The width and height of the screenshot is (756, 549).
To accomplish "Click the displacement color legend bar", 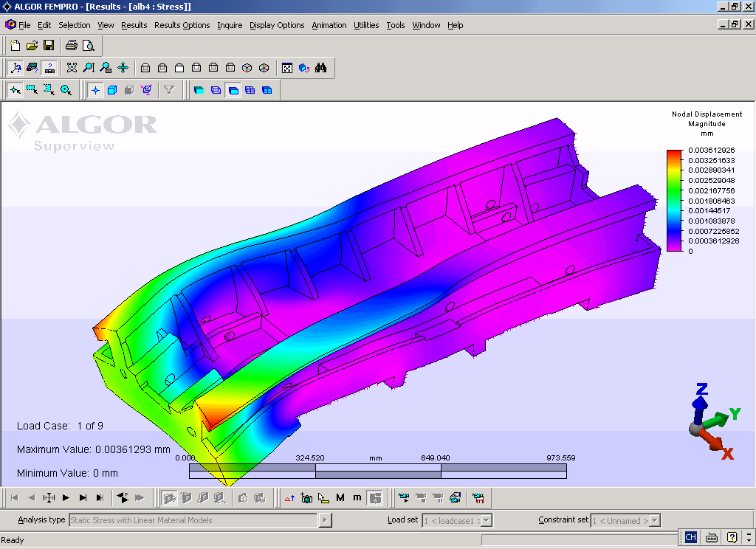I will (x=675, y=201).
